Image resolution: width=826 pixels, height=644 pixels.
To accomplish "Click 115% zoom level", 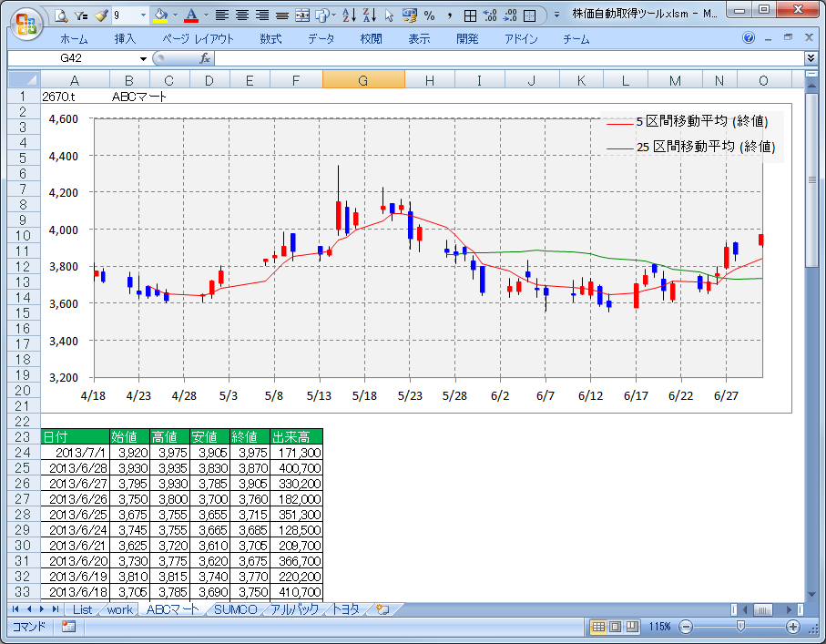I will [x=659, y=627].
